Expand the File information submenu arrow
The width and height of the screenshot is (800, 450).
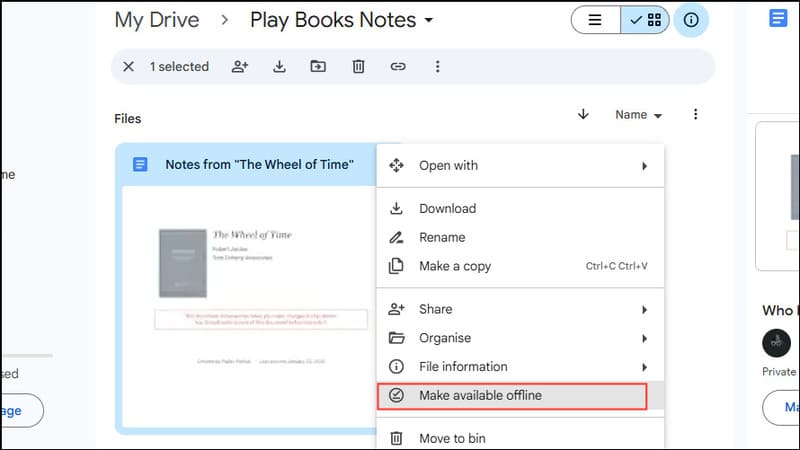click(x=644, y=367)
